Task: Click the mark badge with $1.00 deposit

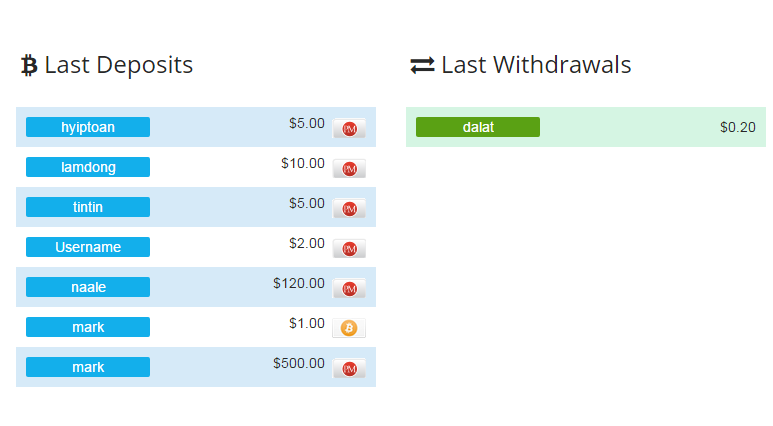Action: click(x=88, y=327)
